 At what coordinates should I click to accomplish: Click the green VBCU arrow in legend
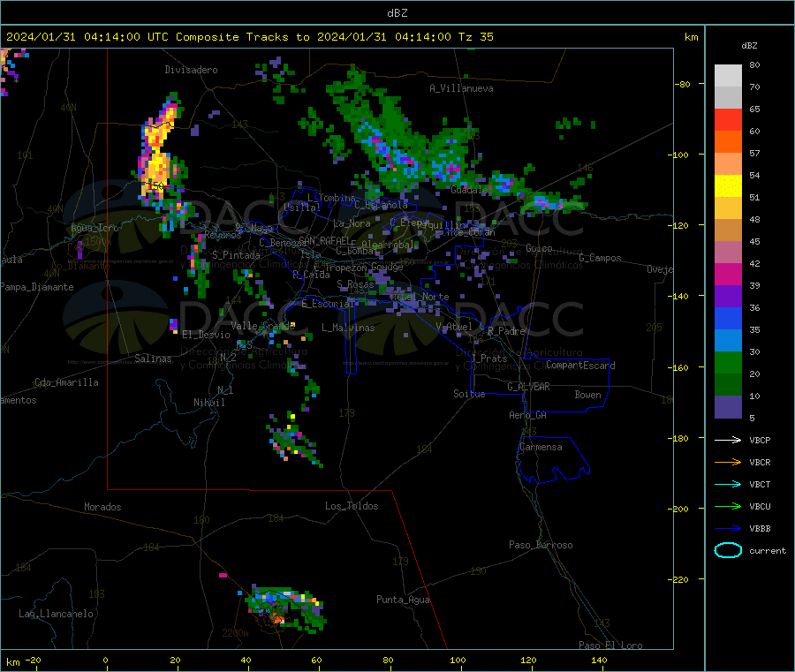click(x=728, y=506)
